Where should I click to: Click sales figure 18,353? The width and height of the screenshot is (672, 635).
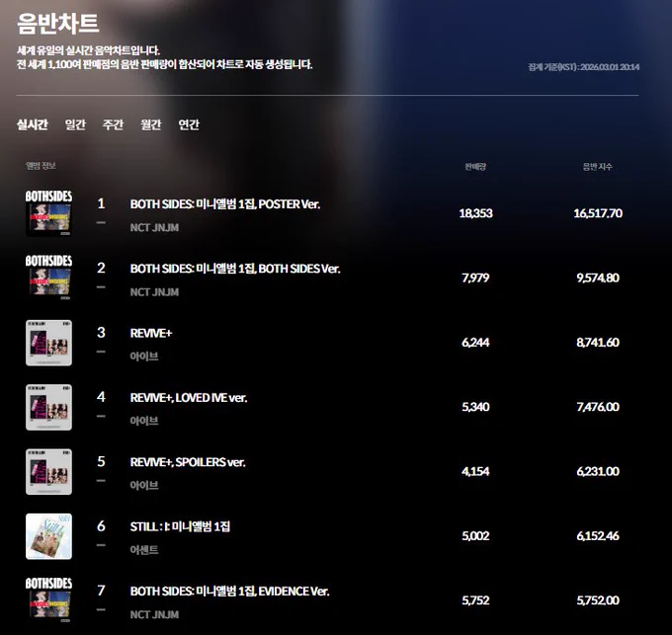(475, 213)
